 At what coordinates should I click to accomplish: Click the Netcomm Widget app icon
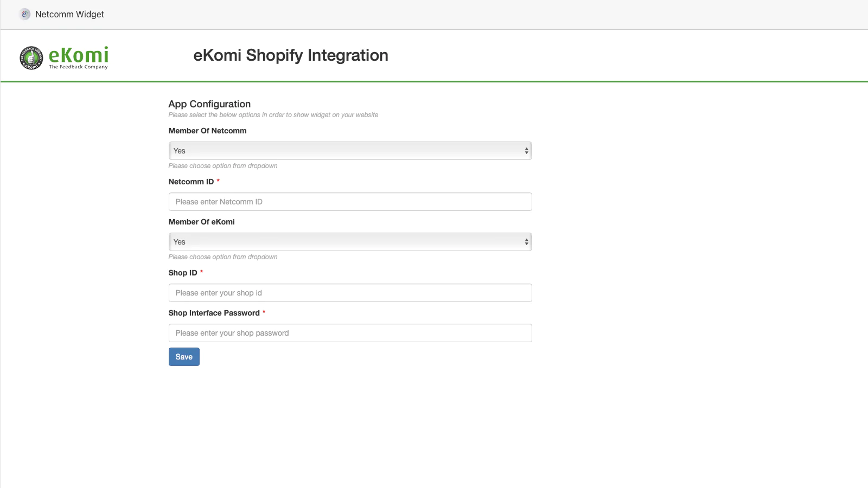pyautogui.click(x=24, y=14)
